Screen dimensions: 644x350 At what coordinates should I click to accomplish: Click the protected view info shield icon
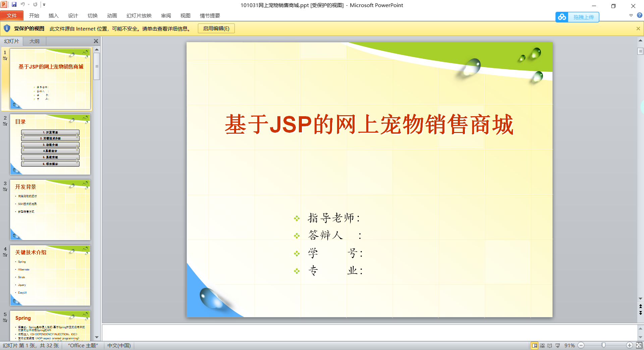tap(7, 29)
